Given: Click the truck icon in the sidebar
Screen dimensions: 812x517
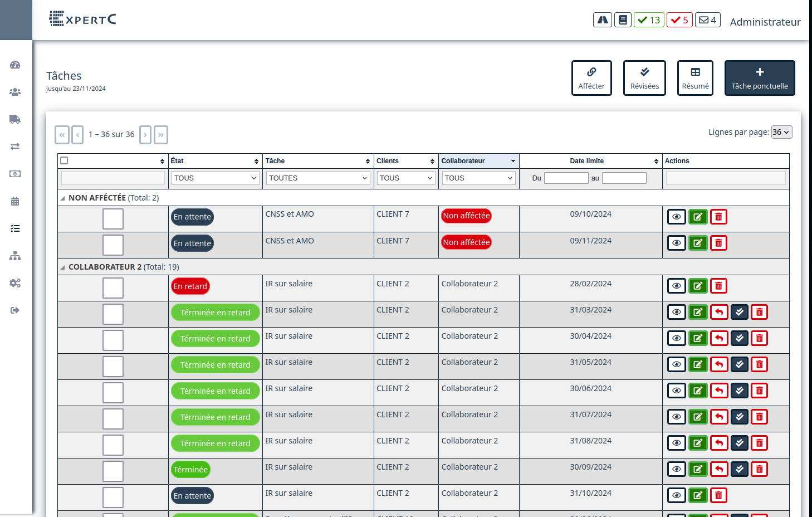Looking at the screenshot, I should (15, 119).
